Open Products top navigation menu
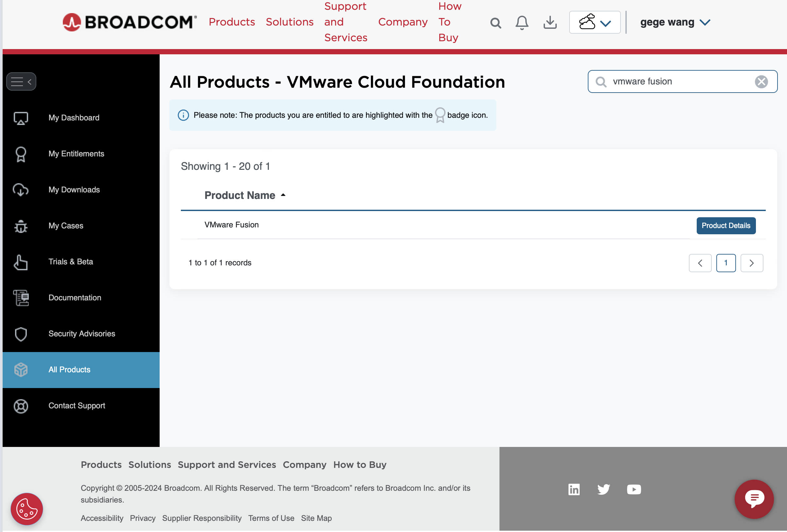The height and width of the screenshot is (532, 787). (x=232, y=22)
